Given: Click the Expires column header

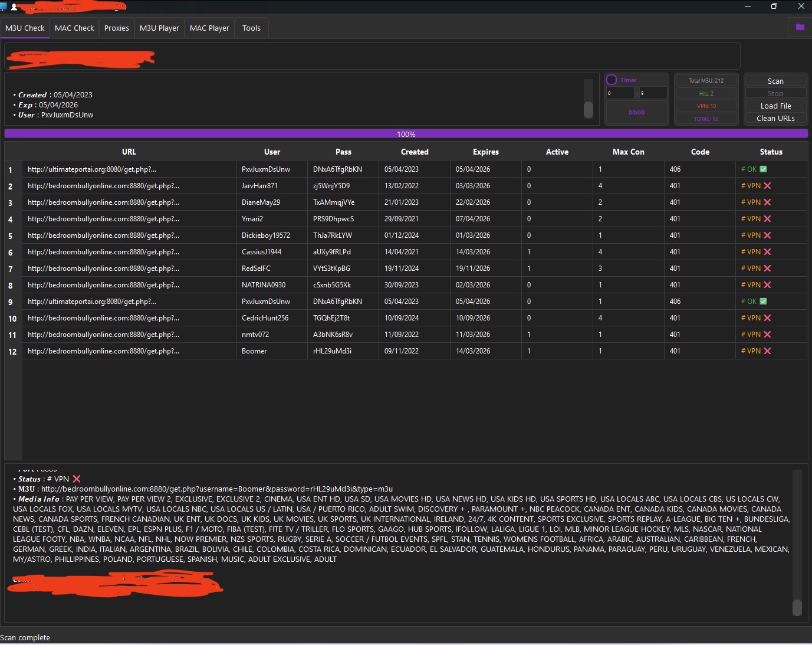Looking at the screenshot, I should (485, 152).
